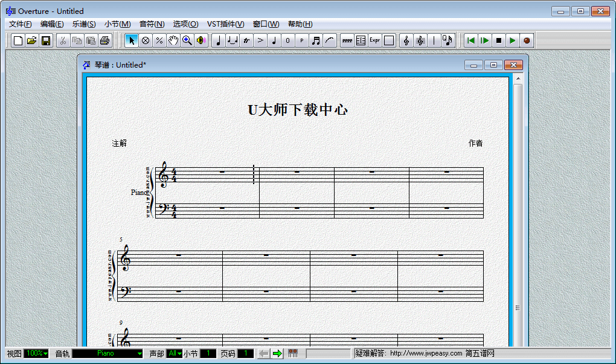
Task: Click the speaker audition tool
Action: (x=201, y=40)
